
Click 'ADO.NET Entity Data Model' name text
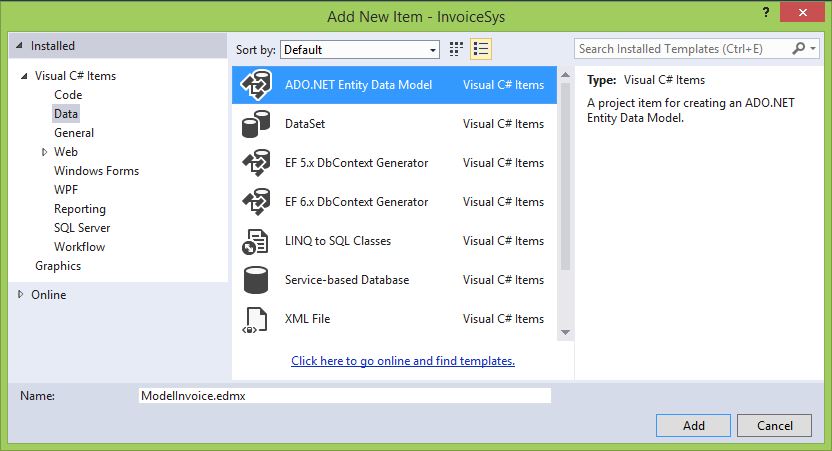click(x=358, y=85)
